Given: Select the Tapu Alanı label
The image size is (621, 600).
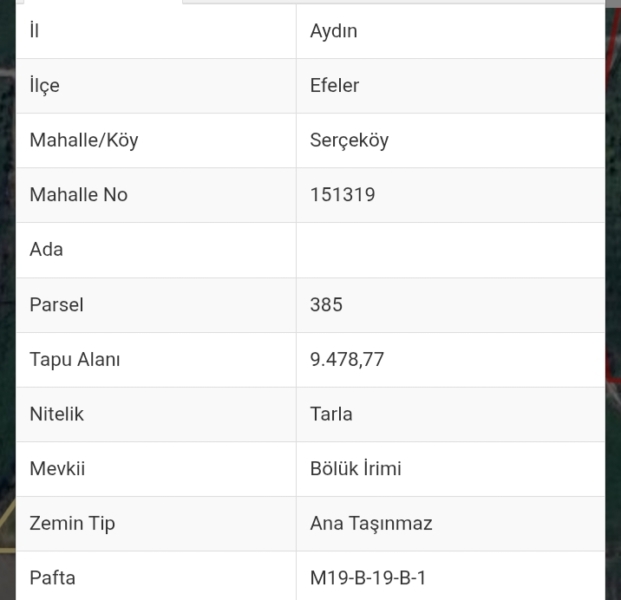Looking at the screenshot, I should pos(75,360).
